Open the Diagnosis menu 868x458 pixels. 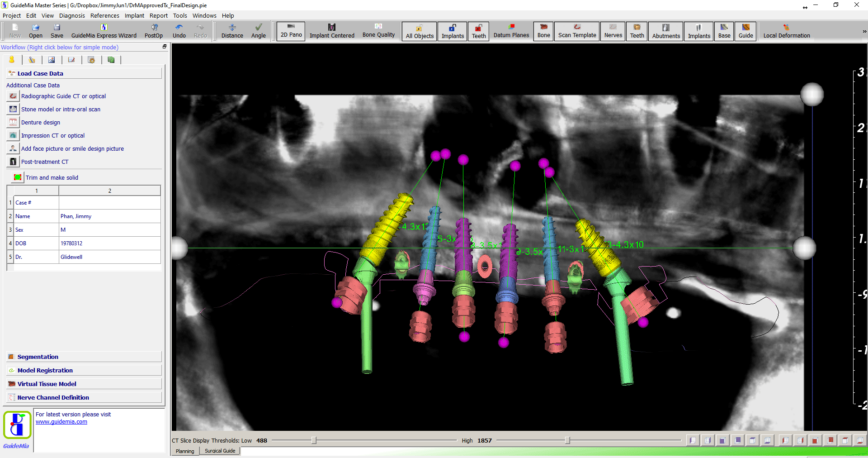[x=72, y=15]
